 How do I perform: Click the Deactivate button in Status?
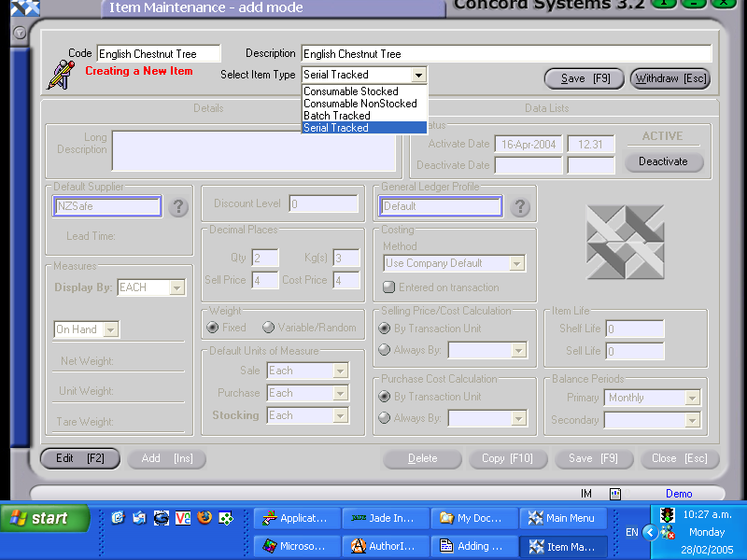coord(663,161)
